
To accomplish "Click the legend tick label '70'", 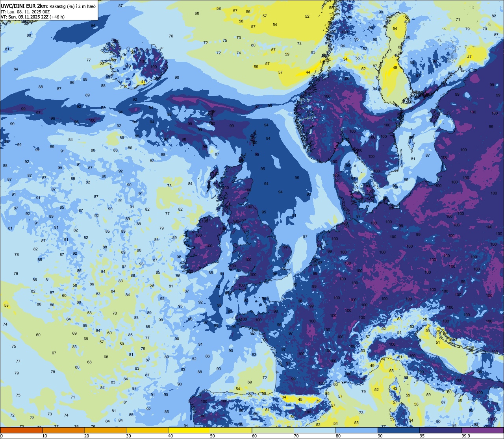I will click(x=296, y=436).
